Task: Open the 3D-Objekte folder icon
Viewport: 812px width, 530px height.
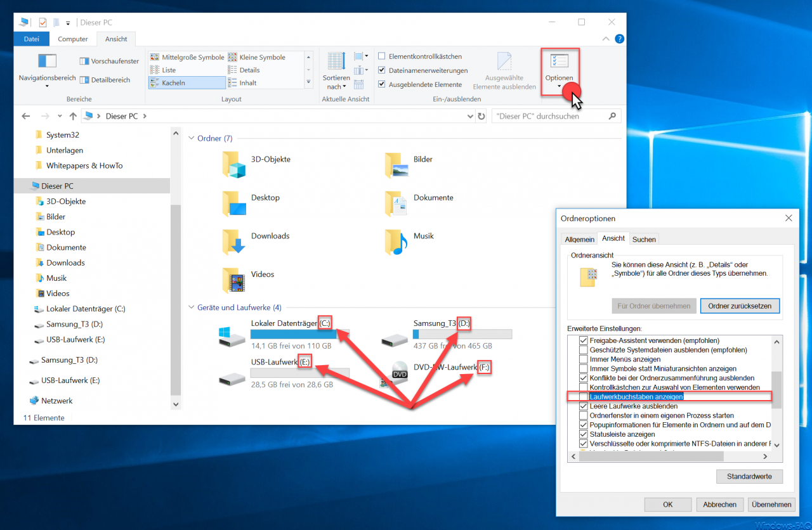Action: tap(233, 165)
